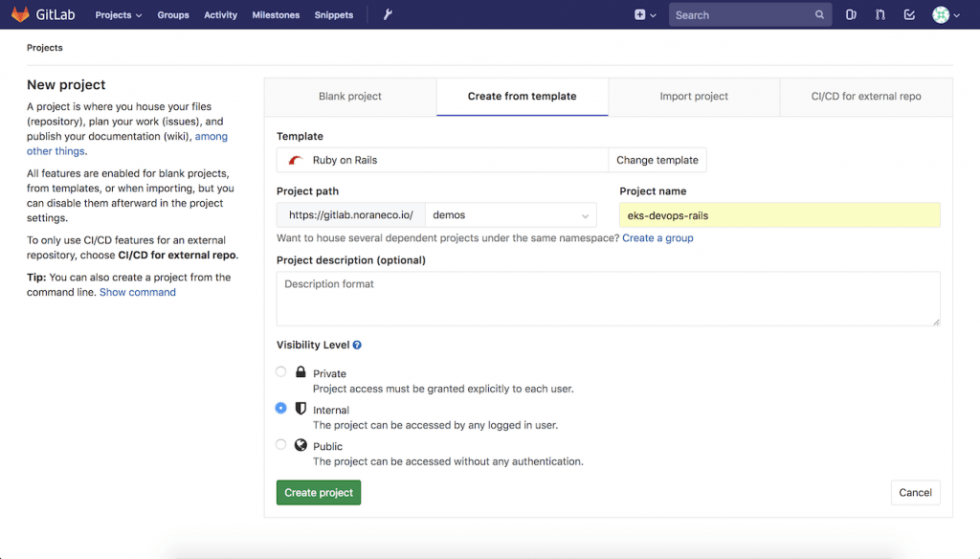Image resolution: width=980 pixels, height=559 pixels.
Task: Open the demos namespace dropdown
Action: click(x=511, y=215)
